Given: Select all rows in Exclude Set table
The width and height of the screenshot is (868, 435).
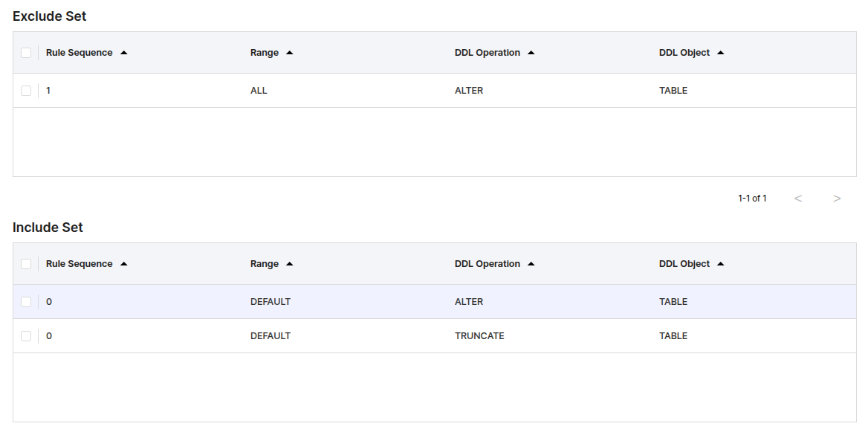Looking at the screenshot, I should 26,53.
